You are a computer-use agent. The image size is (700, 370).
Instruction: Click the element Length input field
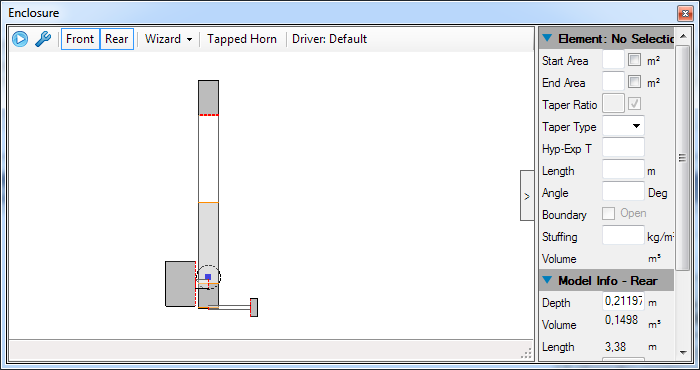click(x=623, y=170)
